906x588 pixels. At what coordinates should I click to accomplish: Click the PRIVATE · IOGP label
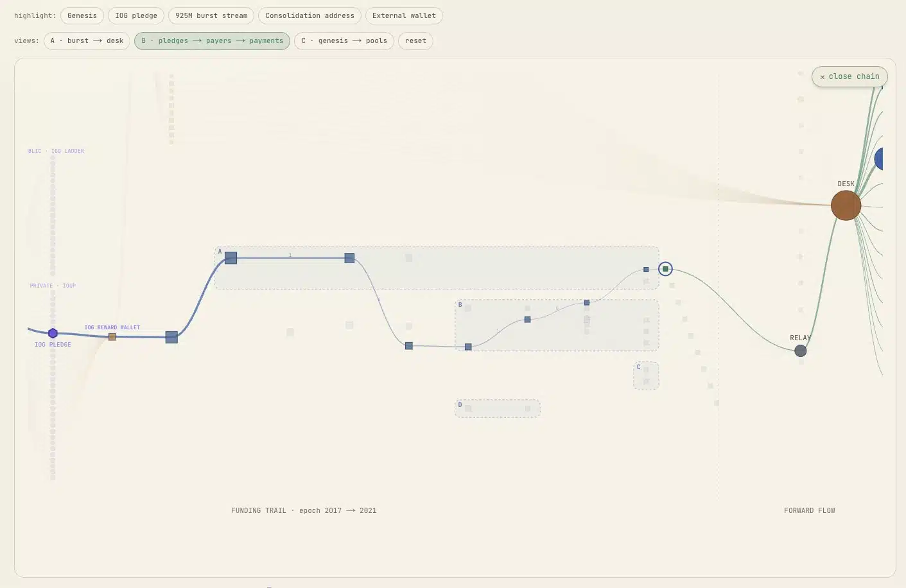click(53, 285)
